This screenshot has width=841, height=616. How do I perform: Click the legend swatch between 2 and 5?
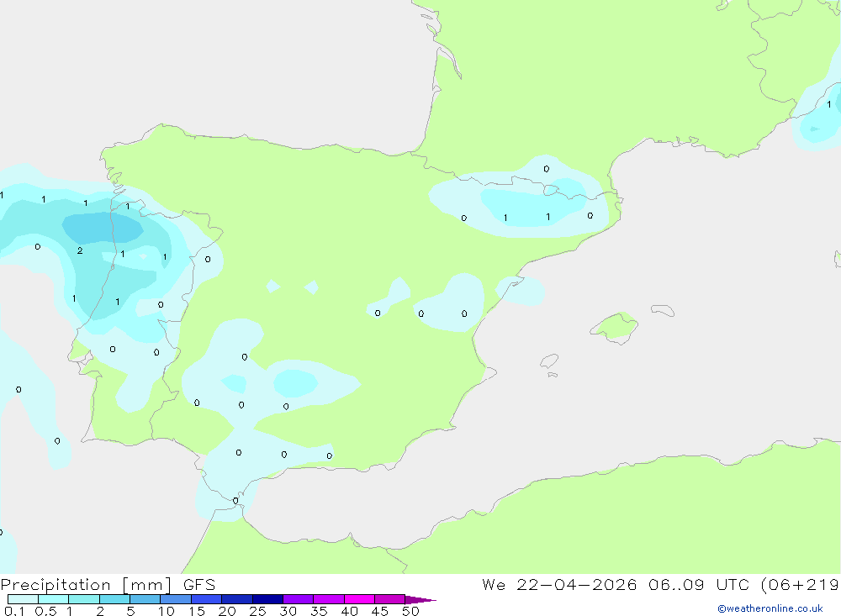tap(114, 599)
